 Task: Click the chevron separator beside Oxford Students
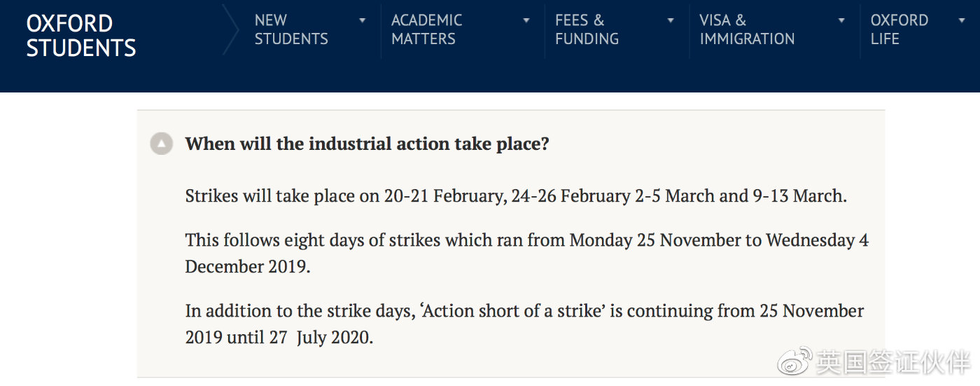point(230,29)
